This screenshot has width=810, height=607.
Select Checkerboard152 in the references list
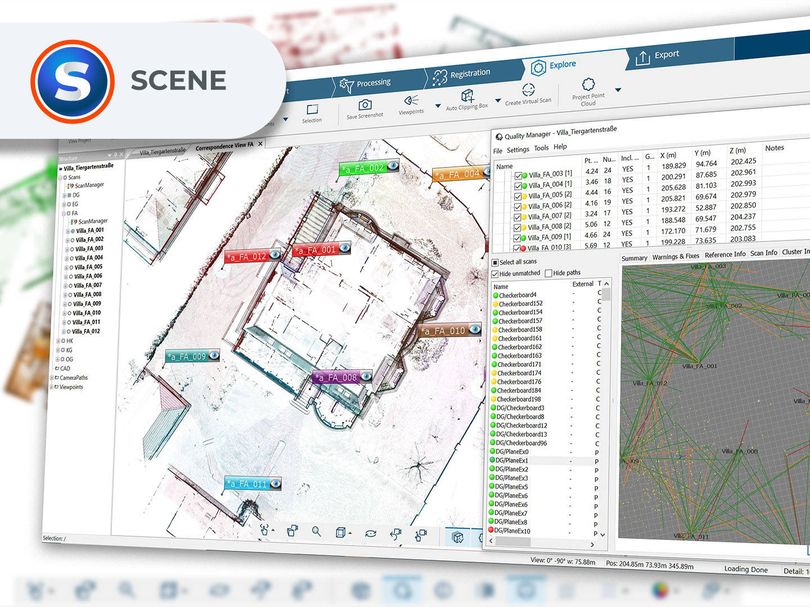click(520, 304)
